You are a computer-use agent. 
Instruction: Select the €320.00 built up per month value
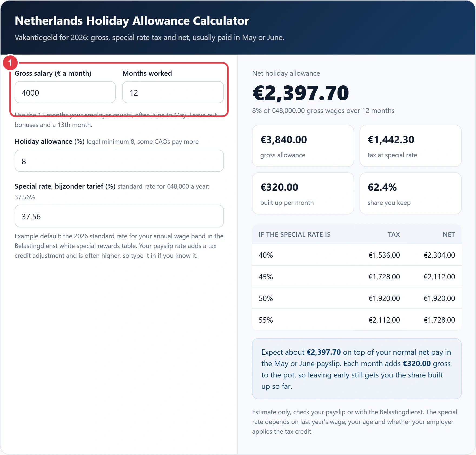coord(279,187)
